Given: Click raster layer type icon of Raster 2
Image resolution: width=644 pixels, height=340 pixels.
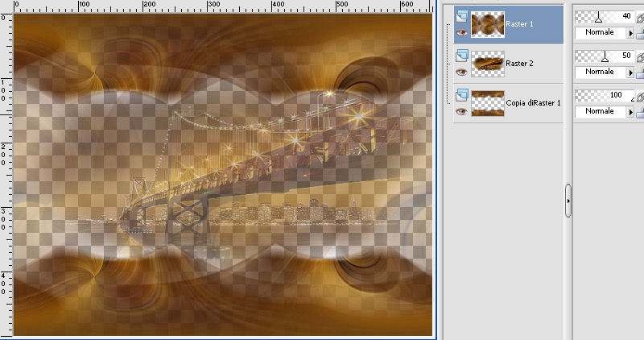Looking at the screenshot, I should [462, 56].
